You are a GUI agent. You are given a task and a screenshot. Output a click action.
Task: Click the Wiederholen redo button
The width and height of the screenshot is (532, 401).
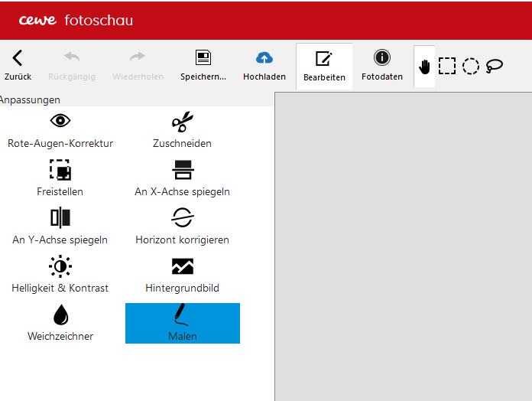click(138, 65)
